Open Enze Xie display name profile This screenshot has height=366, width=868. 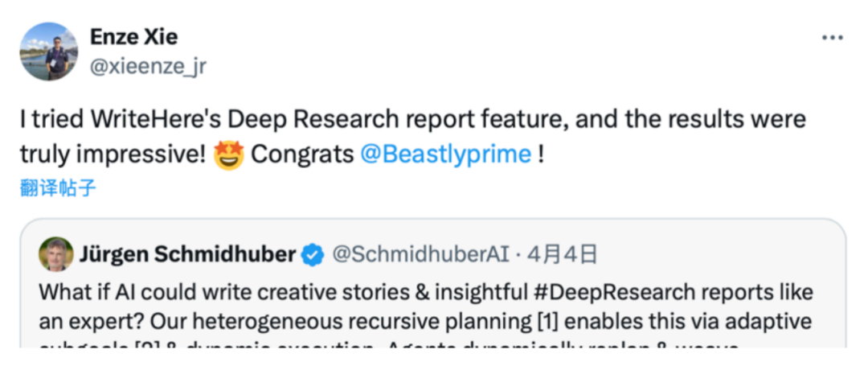coord(133,37)
